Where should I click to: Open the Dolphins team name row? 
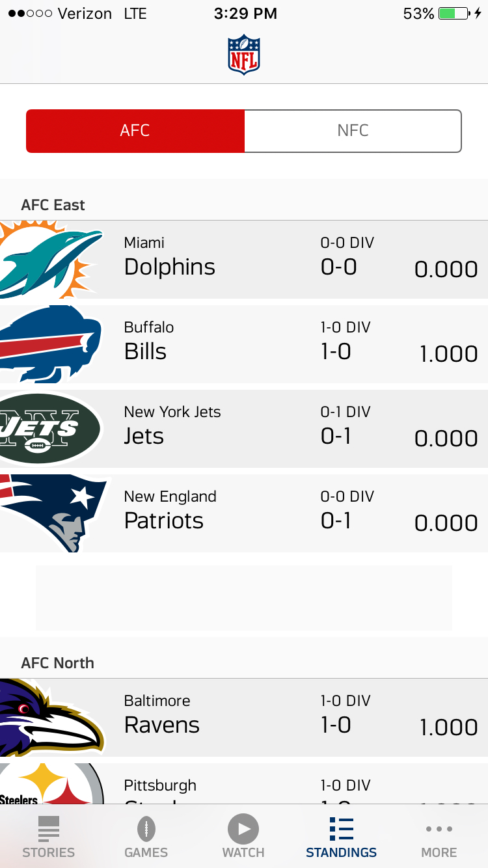244,260
